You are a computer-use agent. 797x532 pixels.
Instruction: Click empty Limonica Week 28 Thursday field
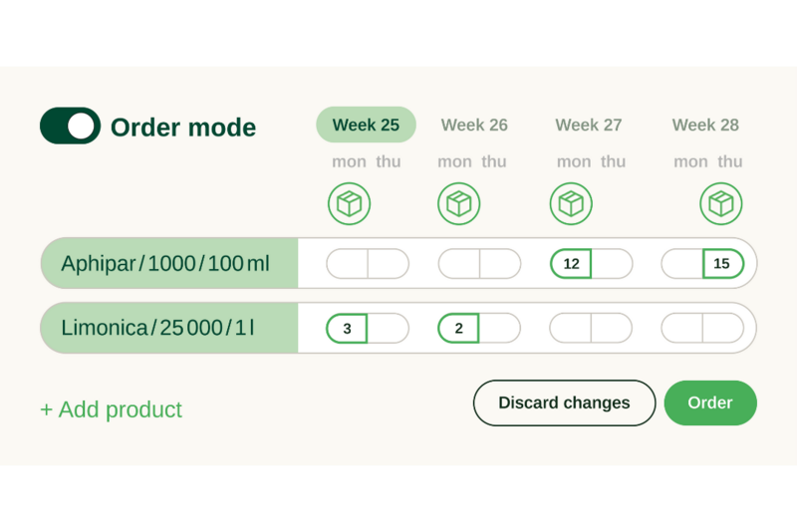[x=723, y=329]
